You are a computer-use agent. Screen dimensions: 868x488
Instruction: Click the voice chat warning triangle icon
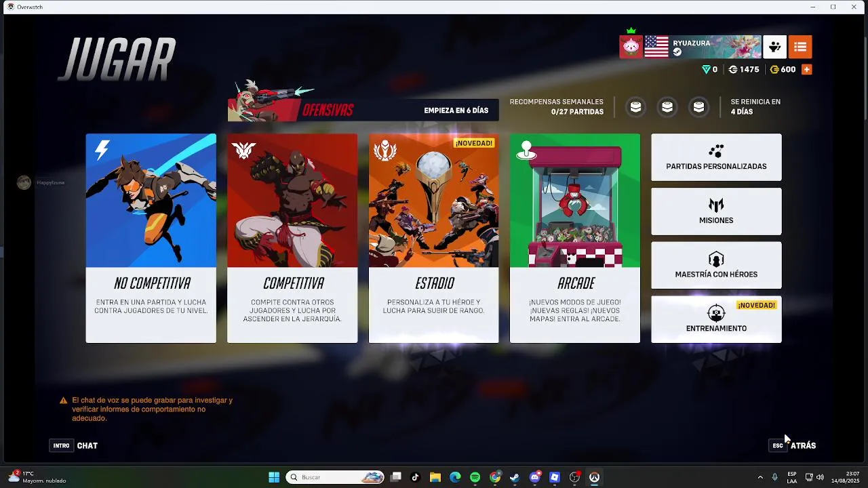(x=63, y=401)
